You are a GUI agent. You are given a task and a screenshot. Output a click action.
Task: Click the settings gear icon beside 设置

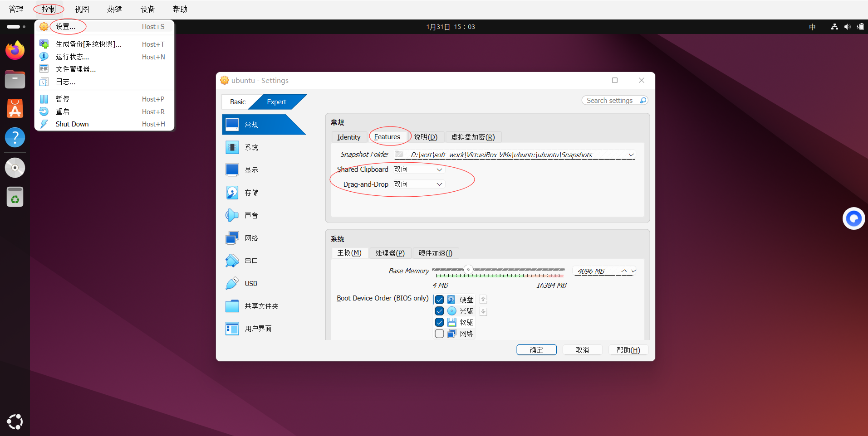[x=44, y=27]
